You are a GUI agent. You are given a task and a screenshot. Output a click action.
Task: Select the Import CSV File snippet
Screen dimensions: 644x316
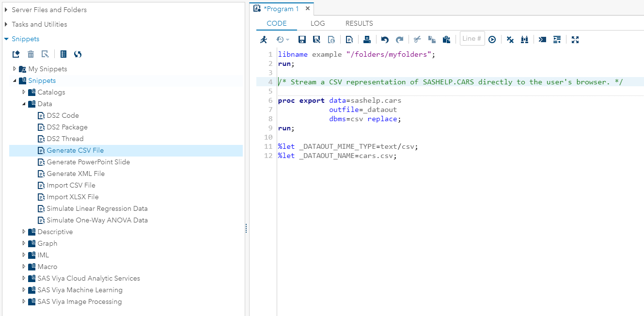point(71,185)
